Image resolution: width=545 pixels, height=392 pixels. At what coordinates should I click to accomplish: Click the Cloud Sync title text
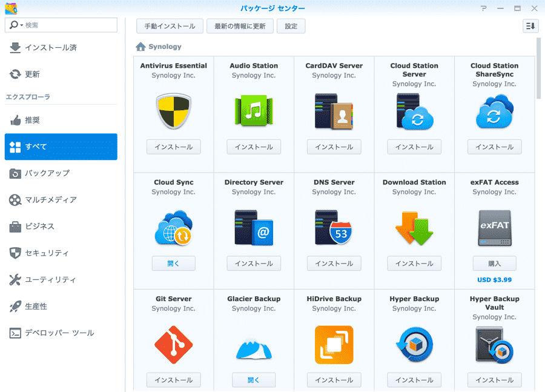pyautogui.click(x=173, y=182)
